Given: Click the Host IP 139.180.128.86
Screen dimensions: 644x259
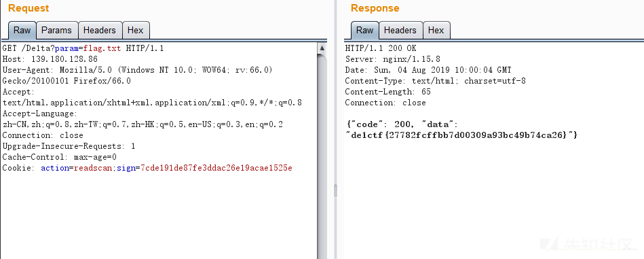Looking at the screenshot, I should pyautogui.click(x=64, y=59).
